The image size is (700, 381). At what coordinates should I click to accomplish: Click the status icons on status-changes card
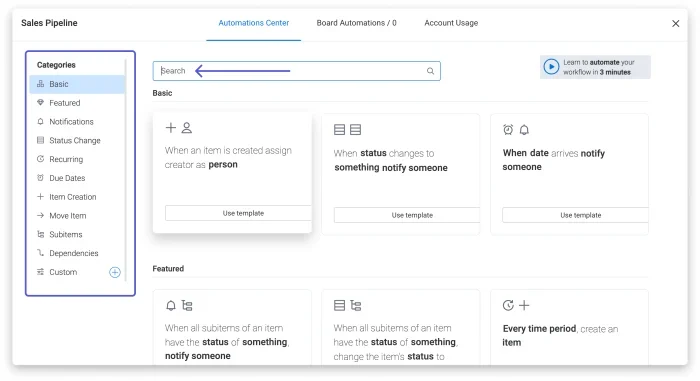(347, 130)
